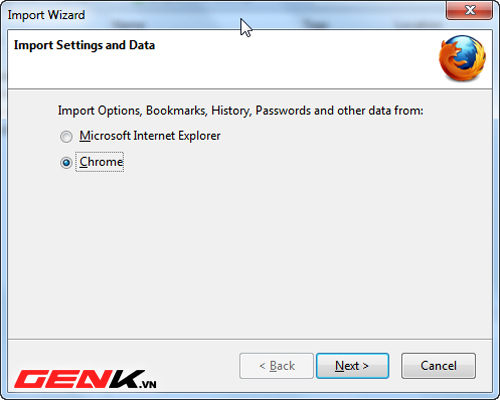This screenshot has height=400, width=500.
Task: Click the ".VN" text of the watermark
Action: coord(148,384)
